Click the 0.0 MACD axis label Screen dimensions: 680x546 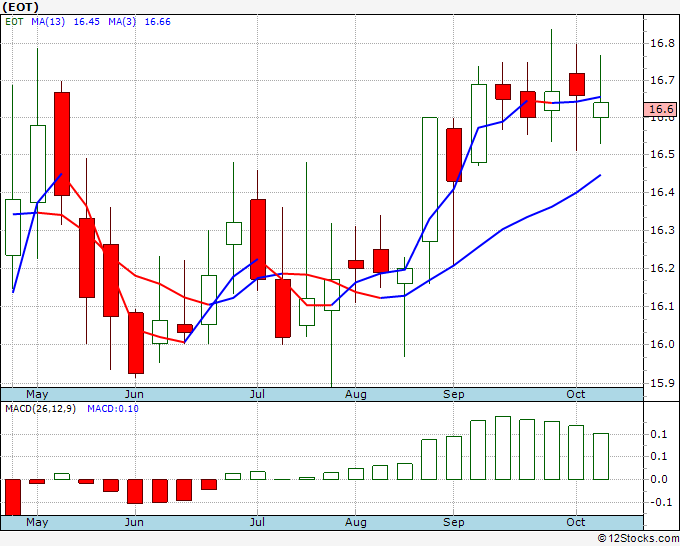659,479
